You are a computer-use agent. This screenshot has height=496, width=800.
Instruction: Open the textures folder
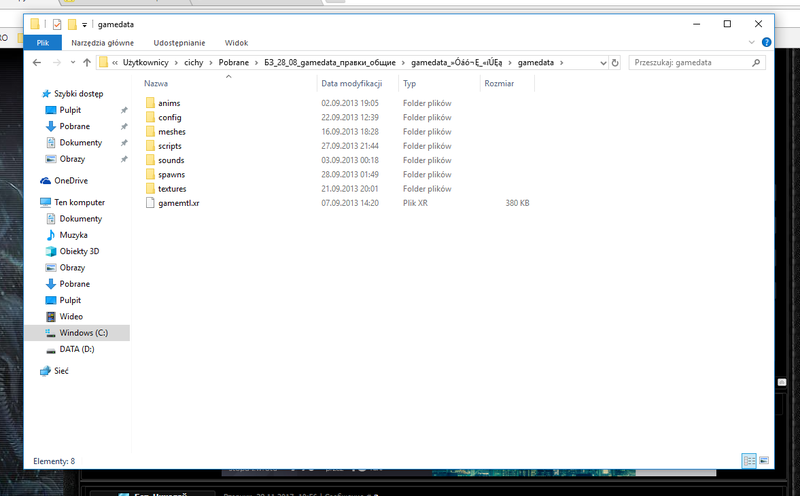[x=171, y=188]
